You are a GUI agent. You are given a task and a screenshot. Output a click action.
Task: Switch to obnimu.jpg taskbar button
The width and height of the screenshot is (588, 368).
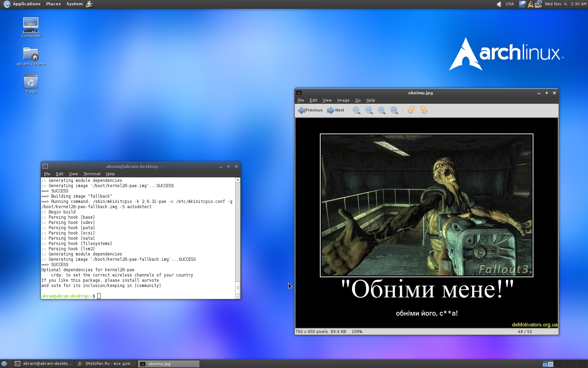click(x=169, y=364)
